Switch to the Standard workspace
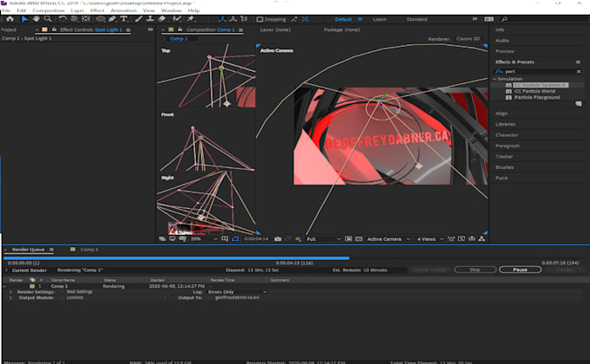The width and height of the screenshot is (590, 364). pyautogui.click(x=417, y=19)
